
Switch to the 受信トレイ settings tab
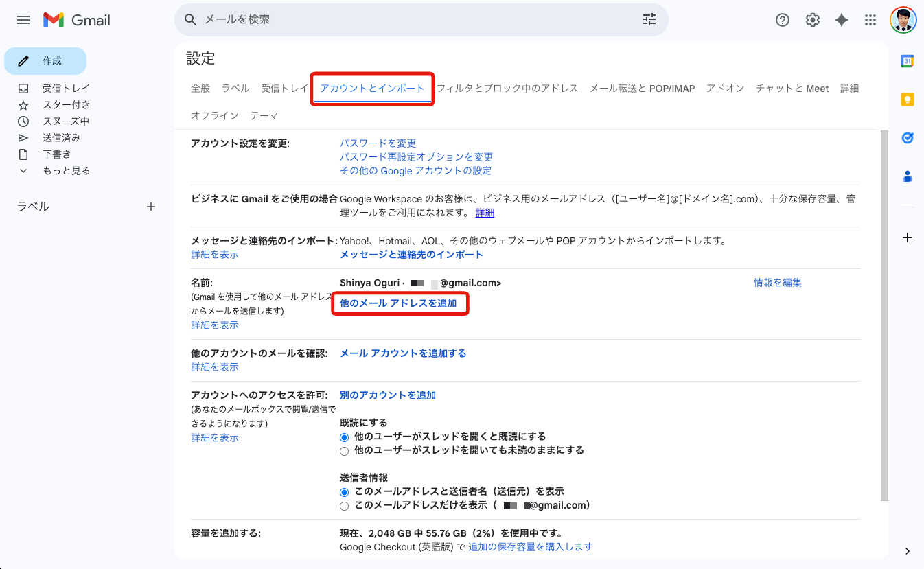pyautogui.click(x=285, y=89)
